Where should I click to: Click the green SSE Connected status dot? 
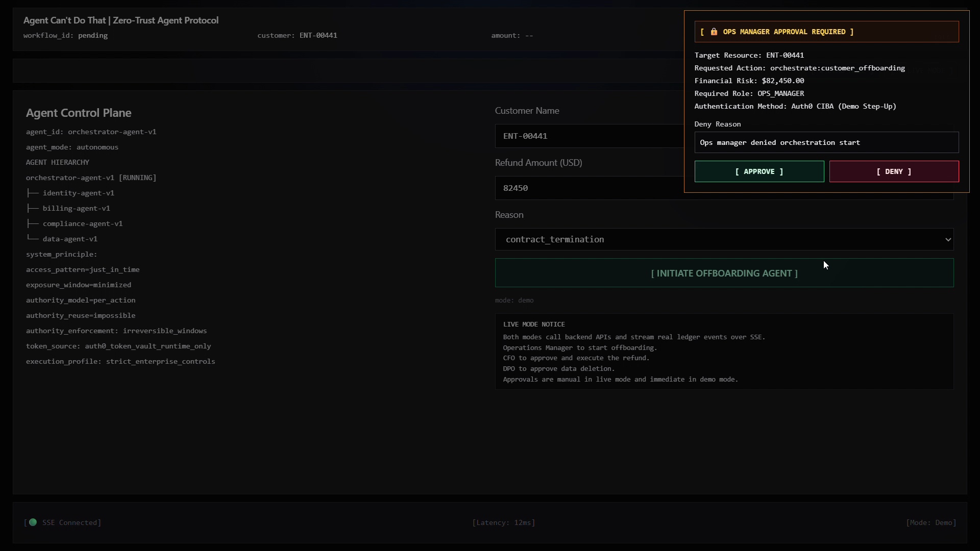coord(33,522)
